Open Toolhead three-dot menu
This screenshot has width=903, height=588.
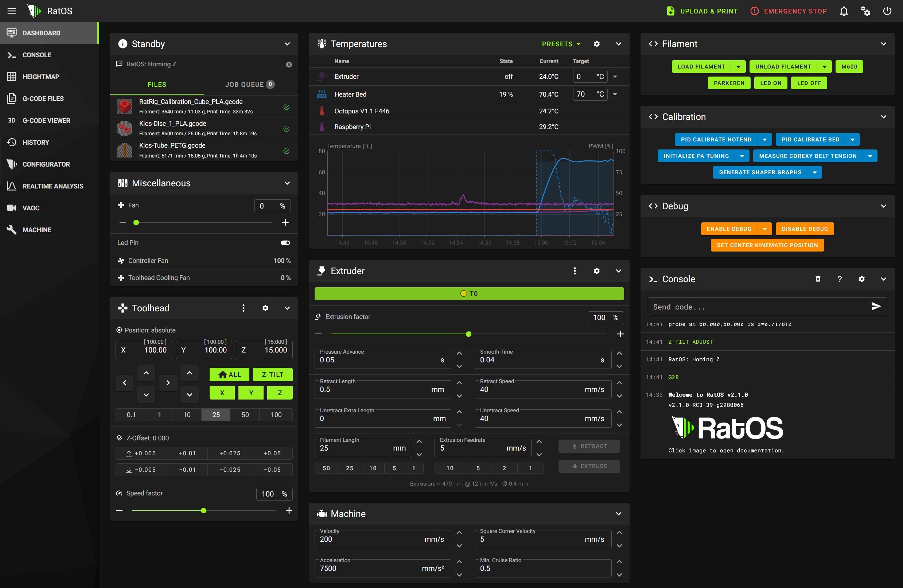point(243,308)
